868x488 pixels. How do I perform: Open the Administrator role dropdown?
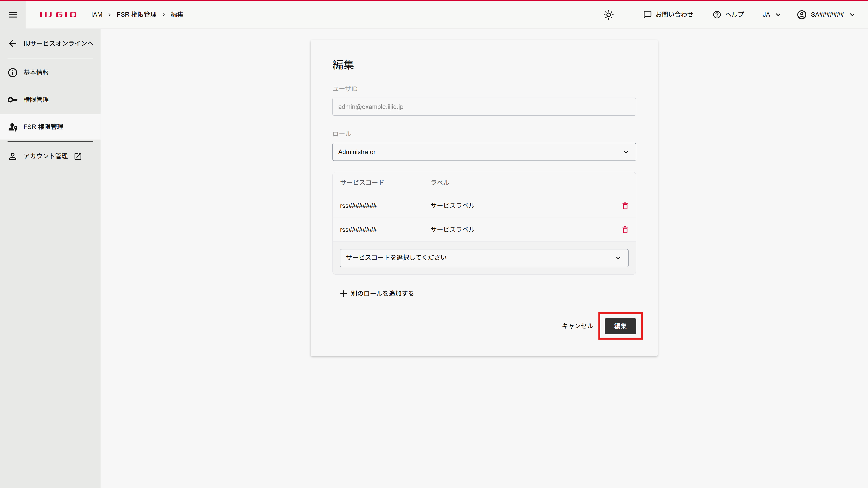coord(484,152)
